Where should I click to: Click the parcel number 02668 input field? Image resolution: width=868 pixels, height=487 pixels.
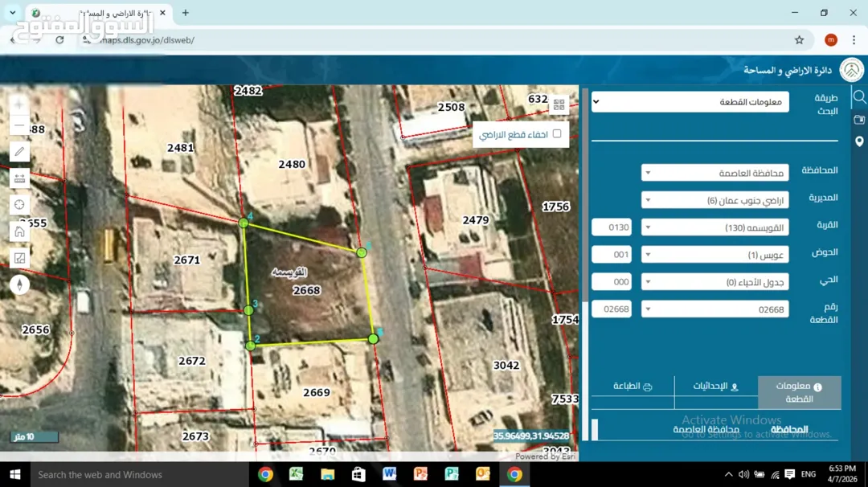point(612,309)
